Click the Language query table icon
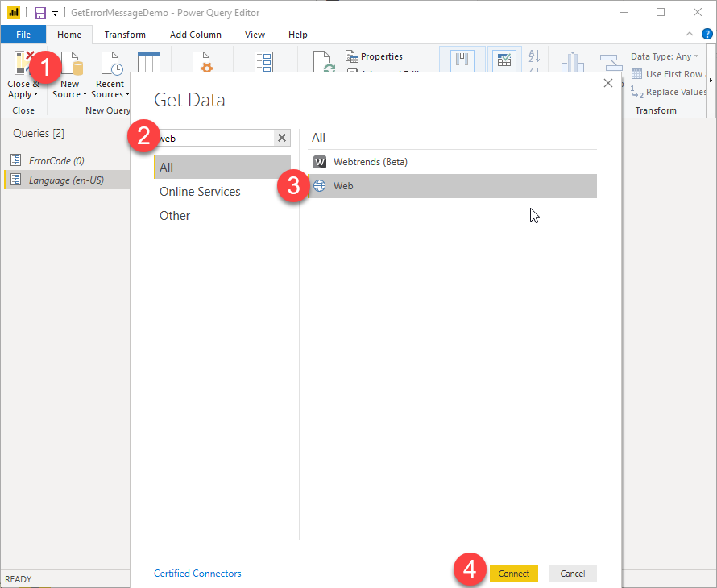This screenshot has width=717, height=588. 15,180
